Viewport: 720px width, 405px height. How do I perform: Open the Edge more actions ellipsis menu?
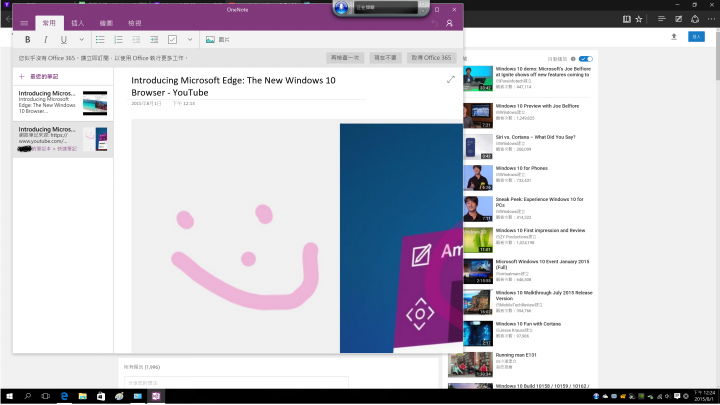[x=711, y=19]
